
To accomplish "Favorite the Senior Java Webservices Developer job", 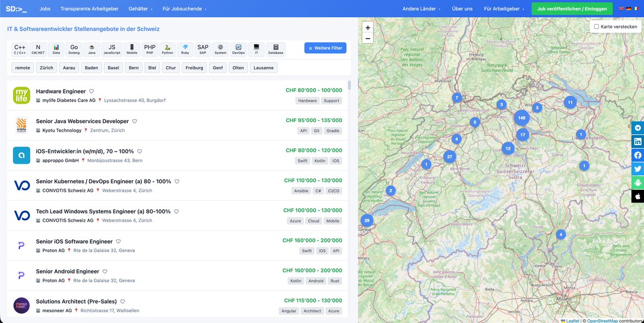I will tap(134, 121).
